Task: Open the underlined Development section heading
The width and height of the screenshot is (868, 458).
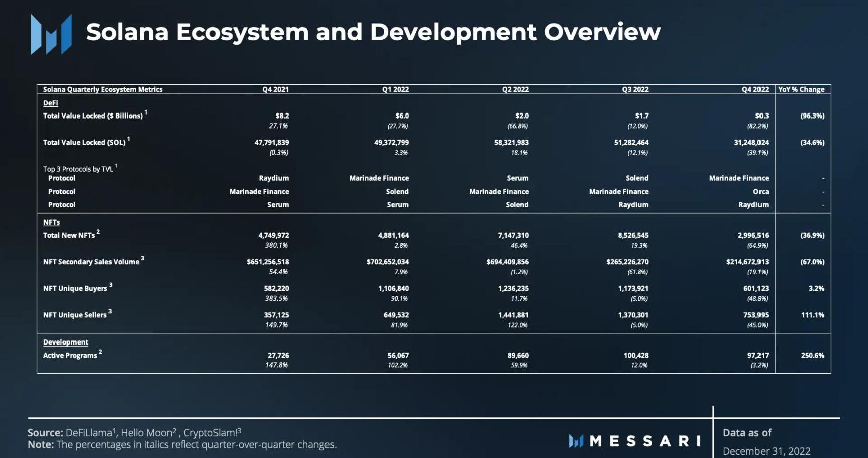Action: click(x=65, y=342)
